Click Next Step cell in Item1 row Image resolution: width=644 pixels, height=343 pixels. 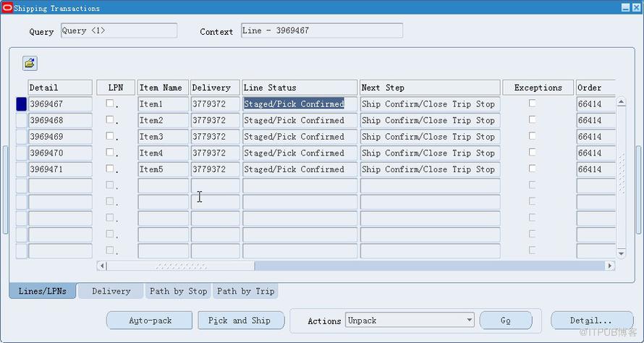430,104
